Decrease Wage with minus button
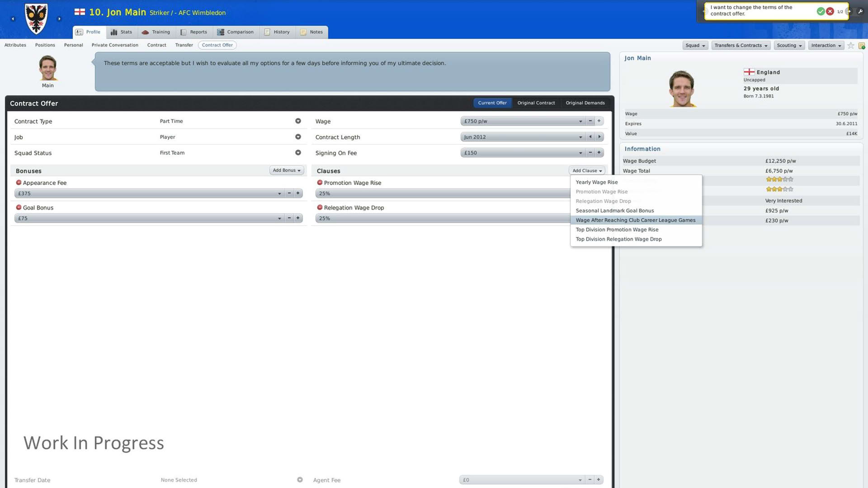Screen dimensions: 868x488 click(x=590, y=121)
